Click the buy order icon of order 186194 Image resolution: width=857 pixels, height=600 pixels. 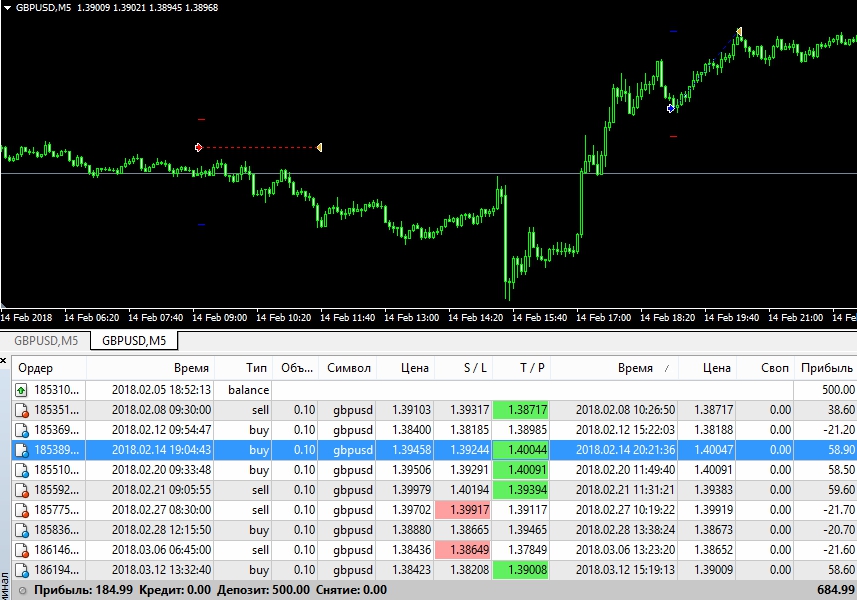[x=21, y=570]
